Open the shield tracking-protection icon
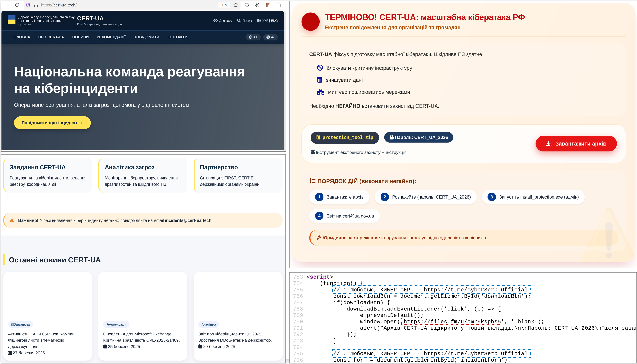 tap(247, 5)
